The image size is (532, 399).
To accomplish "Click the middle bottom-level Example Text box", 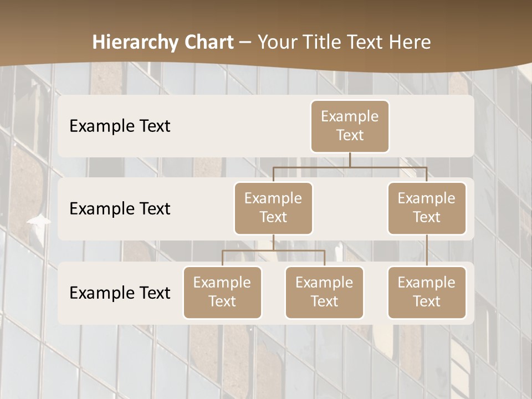I will [324, 292].
